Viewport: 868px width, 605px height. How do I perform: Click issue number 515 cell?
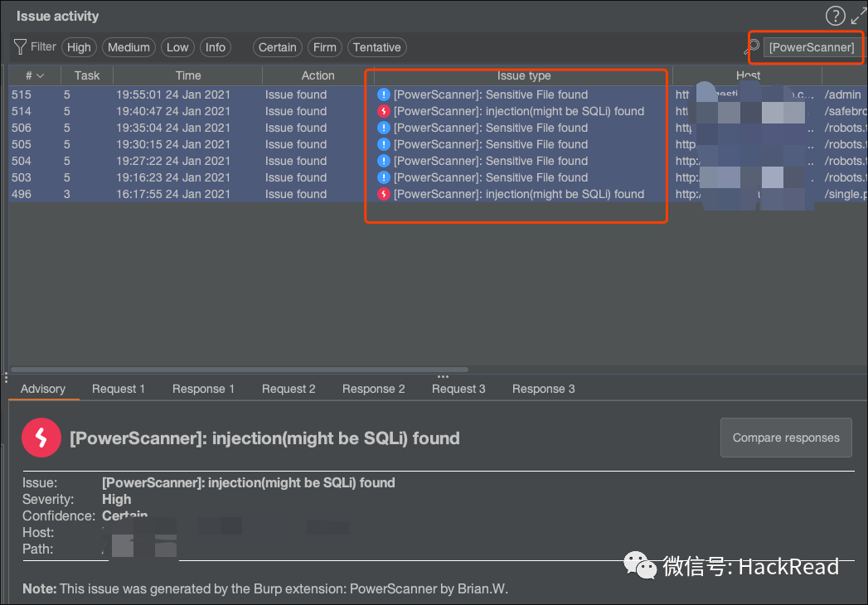(22, 94)
